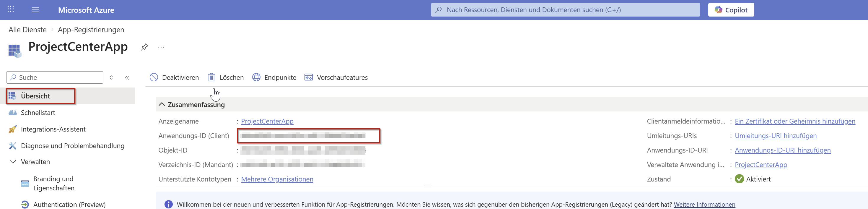
Task: Open the Verwaltete Anwendung ProjectCenterApp link
Action: [x=761, y=164]
